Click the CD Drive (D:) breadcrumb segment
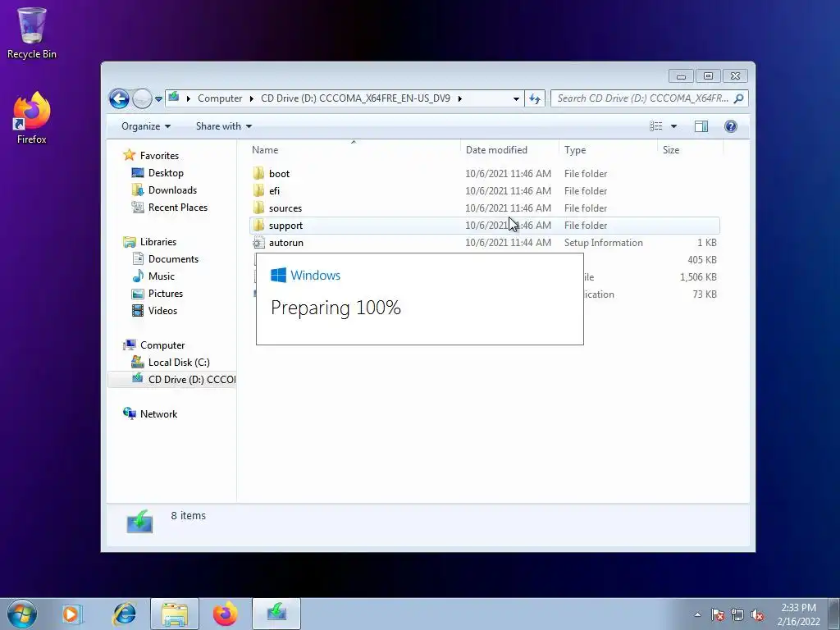Screen dimensions: 840x630 click(x=355, y=98)
